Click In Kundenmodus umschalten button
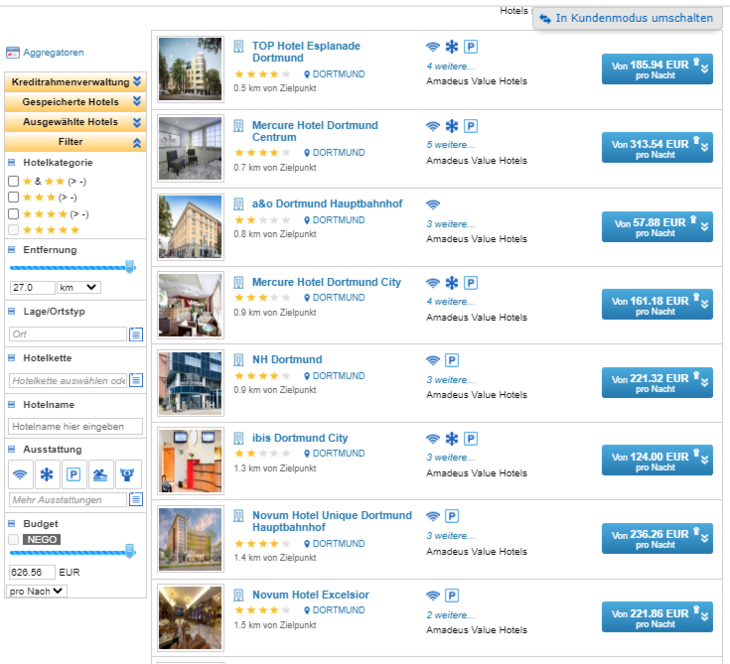This screenshot has width=730, height=664. (628, 18)
